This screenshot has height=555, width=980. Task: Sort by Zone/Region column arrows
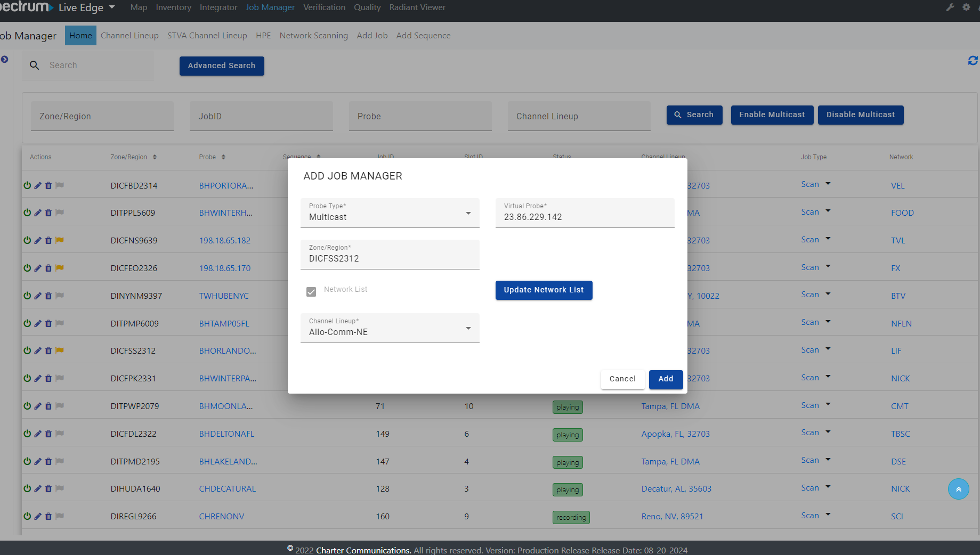click(155, 157)
